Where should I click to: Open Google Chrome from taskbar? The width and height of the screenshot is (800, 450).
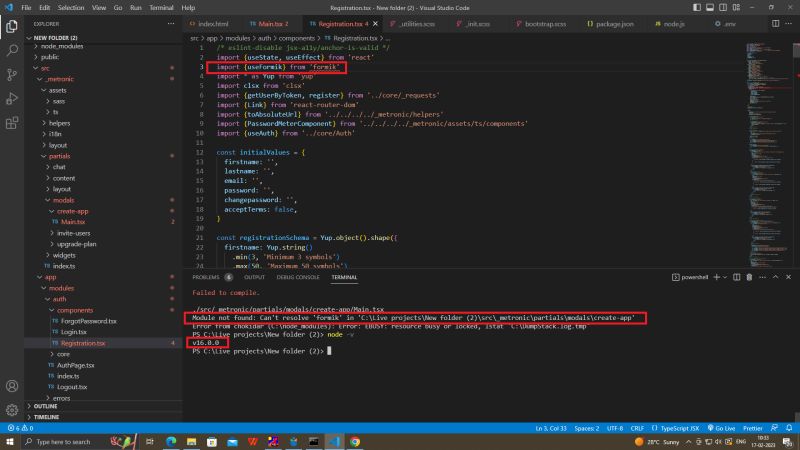pyautogui.click(x=355, y=441)
